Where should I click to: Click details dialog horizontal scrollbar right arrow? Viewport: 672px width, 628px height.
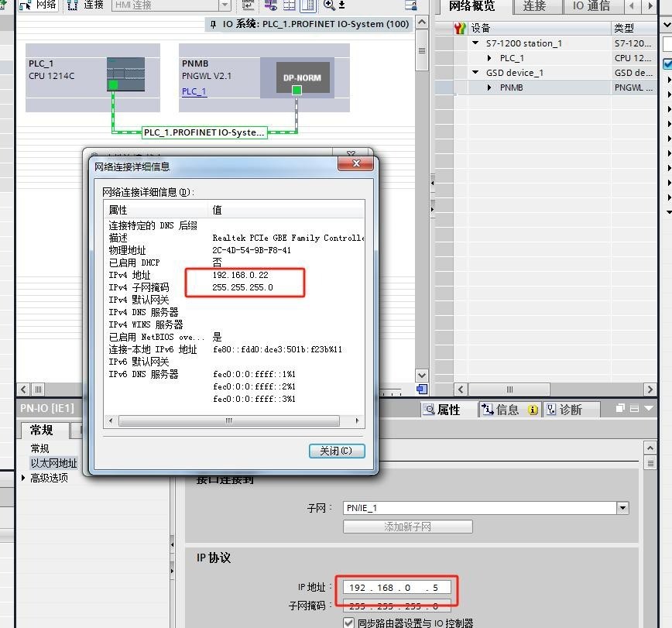click(x=357, y=420)
